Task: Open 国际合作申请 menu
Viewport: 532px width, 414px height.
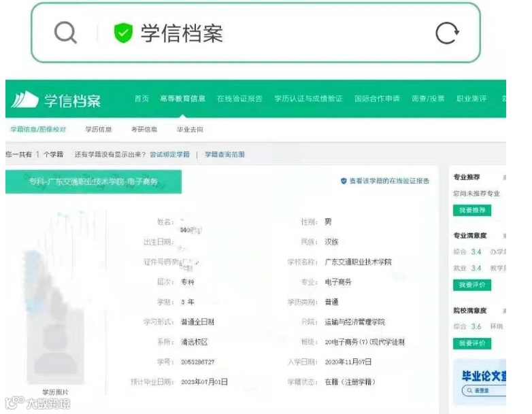Action: coord(377,99)
